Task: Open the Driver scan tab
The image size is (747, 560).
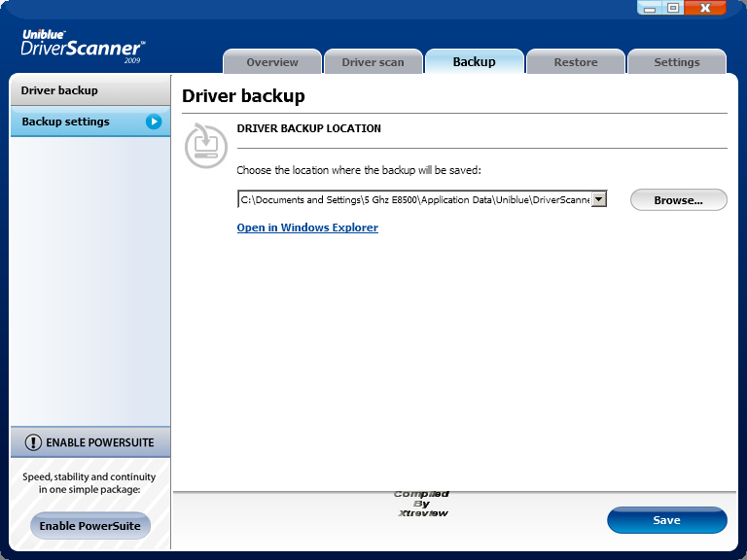Action: click(373, 62)
